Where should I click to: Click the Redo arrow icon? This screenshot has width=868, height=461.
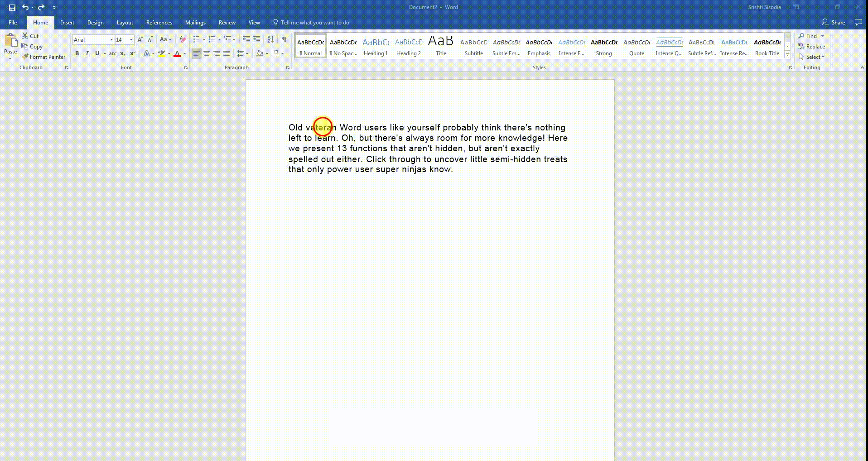[41, 7]
